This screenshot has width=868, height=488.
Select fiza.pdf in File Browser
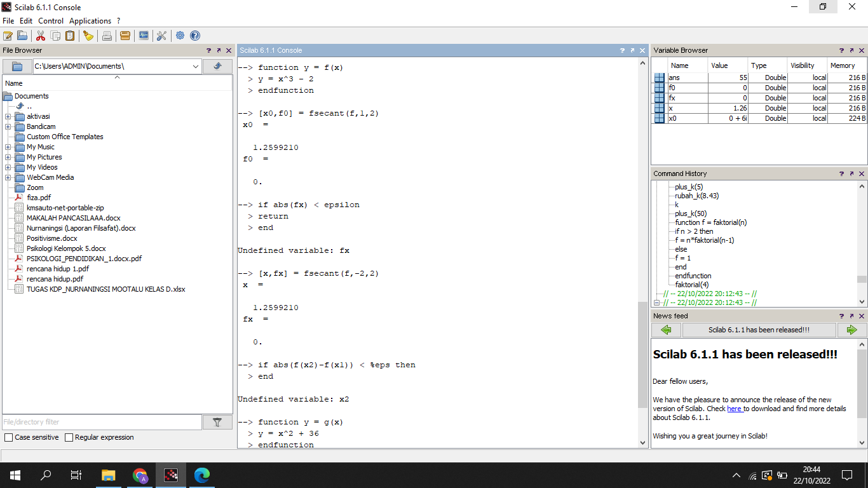[39, 198]
